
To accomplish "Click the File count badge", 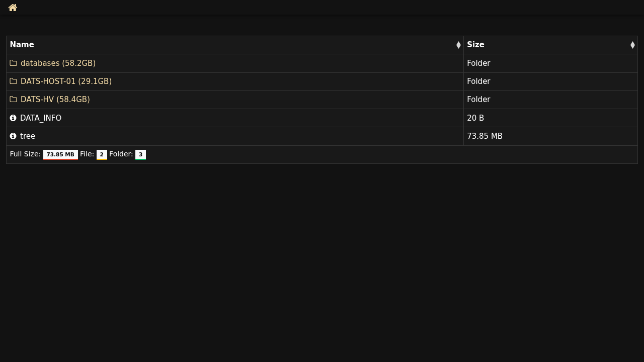I will coord(102,155).
